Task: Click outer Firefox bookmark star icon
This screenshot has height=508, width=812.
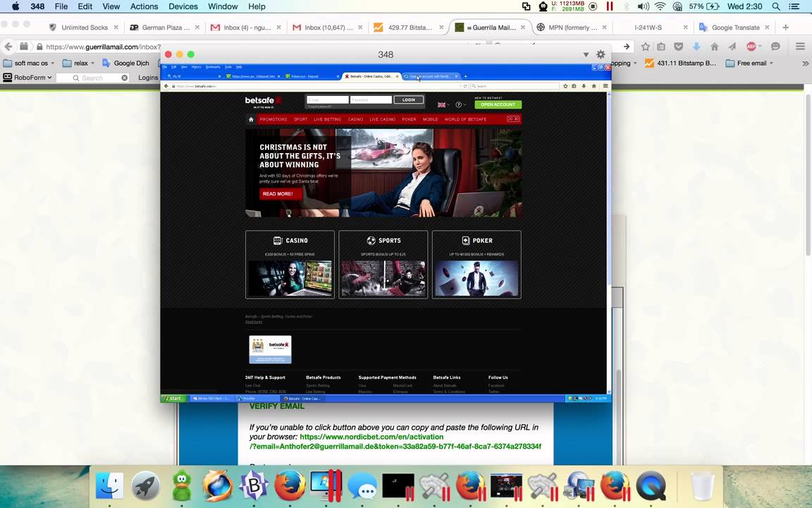Action: [645, 47]
